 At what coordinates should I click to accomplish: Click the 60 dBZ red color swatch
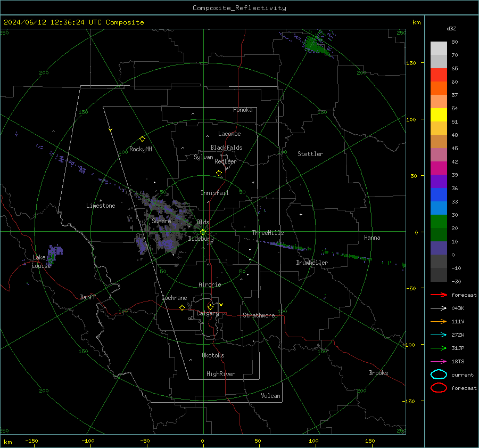click(x=439, y=75)
